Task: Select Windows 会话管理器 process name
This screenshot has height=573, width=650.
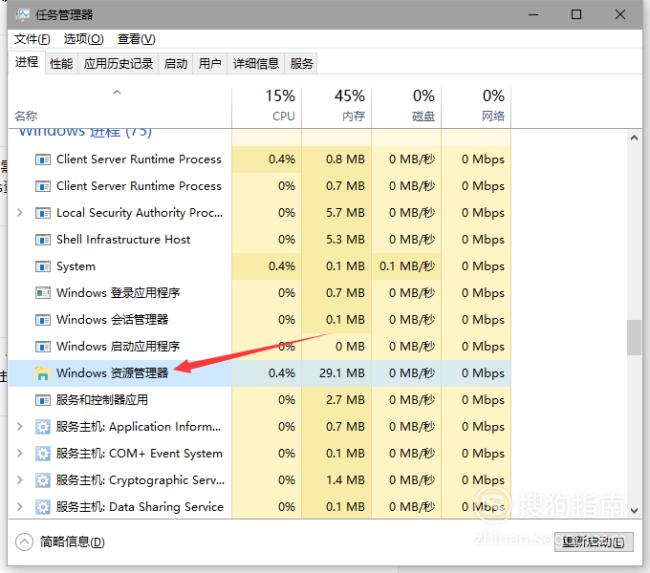Action: click(112, 320)
